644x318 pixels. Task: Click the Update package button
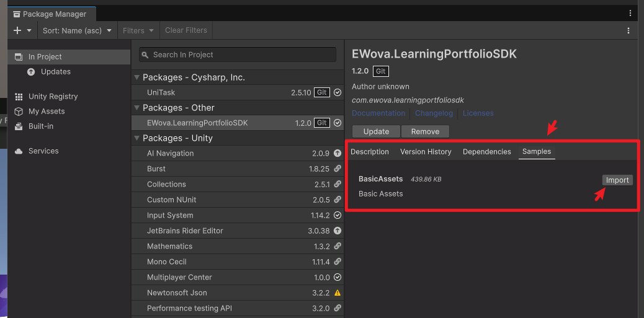pos(376,131)
